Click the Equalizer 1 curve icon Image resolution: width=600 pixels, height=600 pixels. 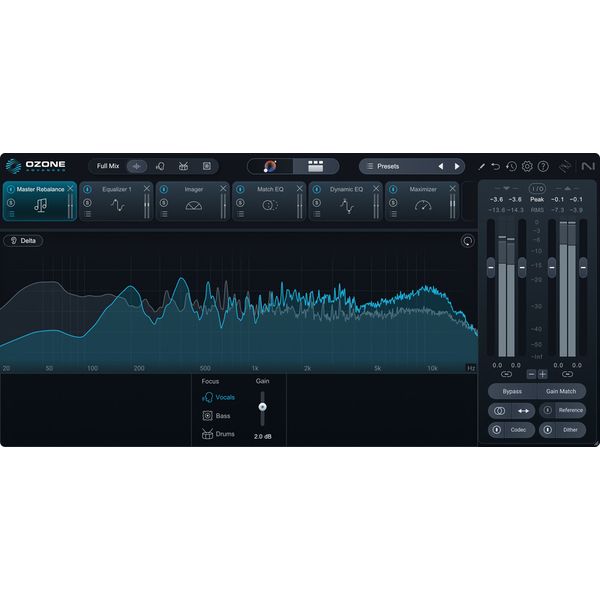pyautogui.click(x=117, y=205)
